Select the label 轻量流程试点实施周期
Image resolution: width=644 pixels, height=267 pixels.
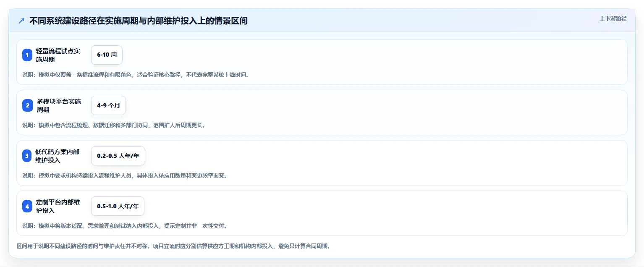click(x=58, y=55)
